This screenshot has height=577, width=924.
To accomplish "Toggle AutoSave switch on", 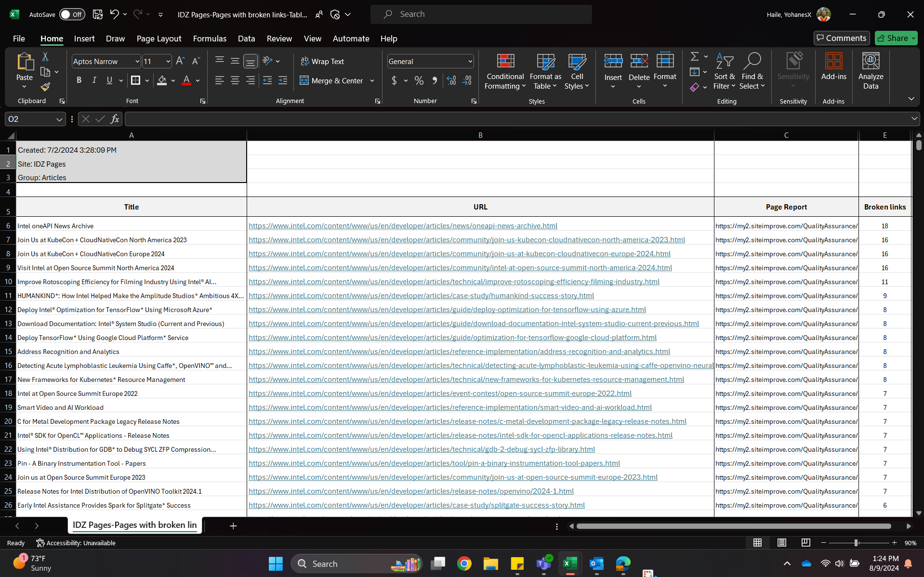I will [x=72, y=14].
